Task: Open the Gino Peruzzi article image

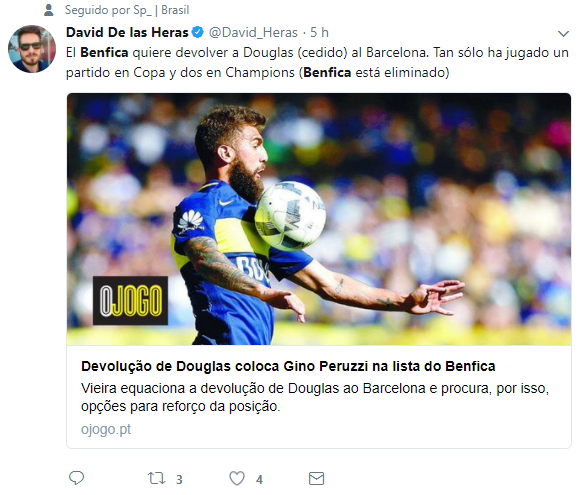Action: [x=319, y=219]
